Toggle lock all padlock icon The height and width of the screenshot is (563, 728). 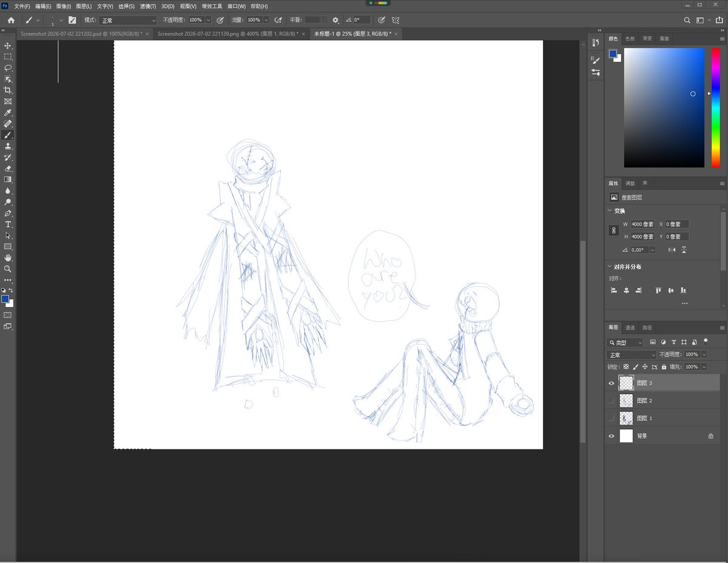coord(664,367)
